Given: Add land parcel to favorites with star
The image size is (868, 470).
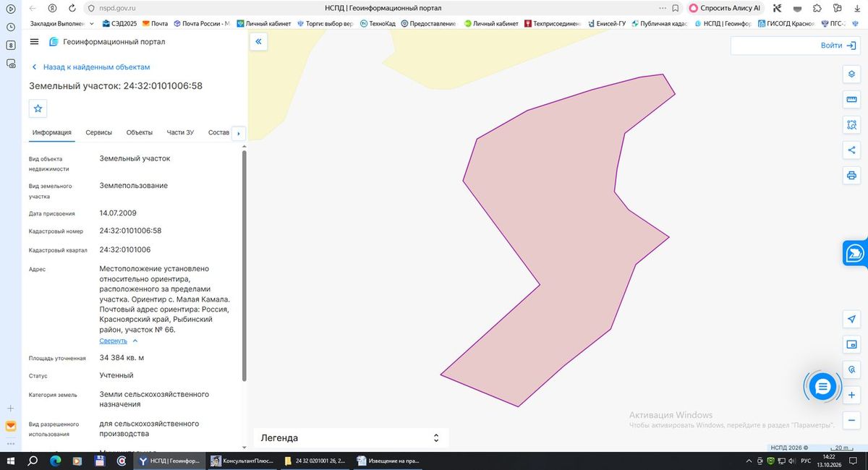Looking at the screenshot, I should click(38, 108).
